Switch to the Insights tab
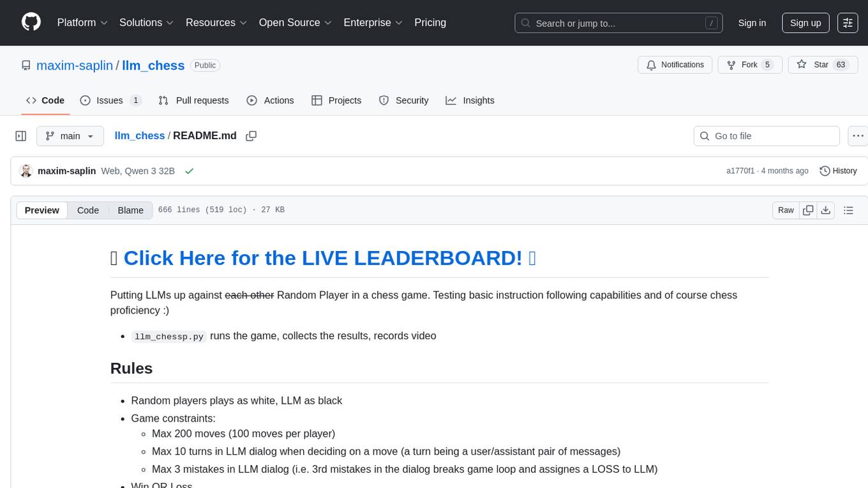 click(x=470, y=100)
